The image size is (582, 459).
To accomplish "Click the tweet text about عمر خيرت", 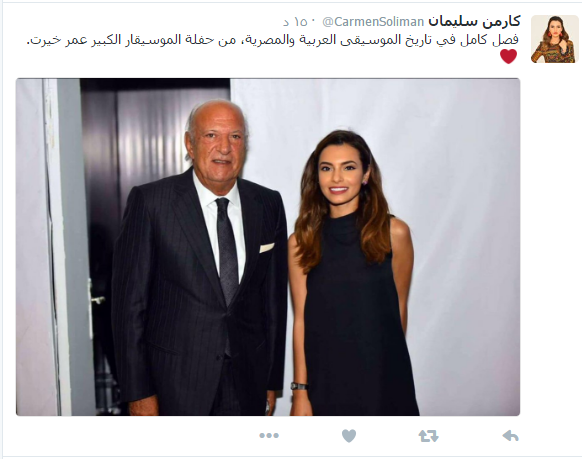I will [272, 40].
